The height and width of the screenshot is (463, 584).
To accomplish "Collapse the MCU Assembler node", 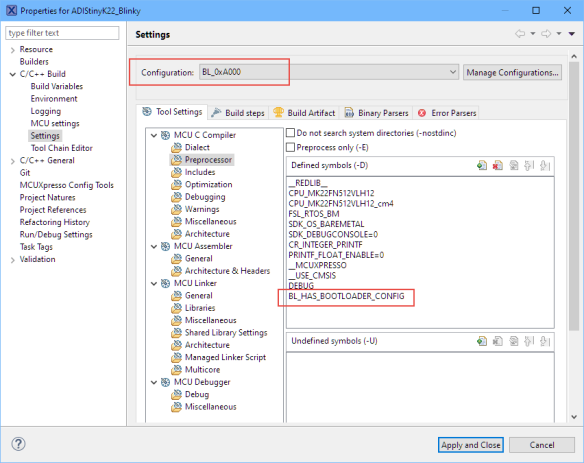I will (154, 247).
